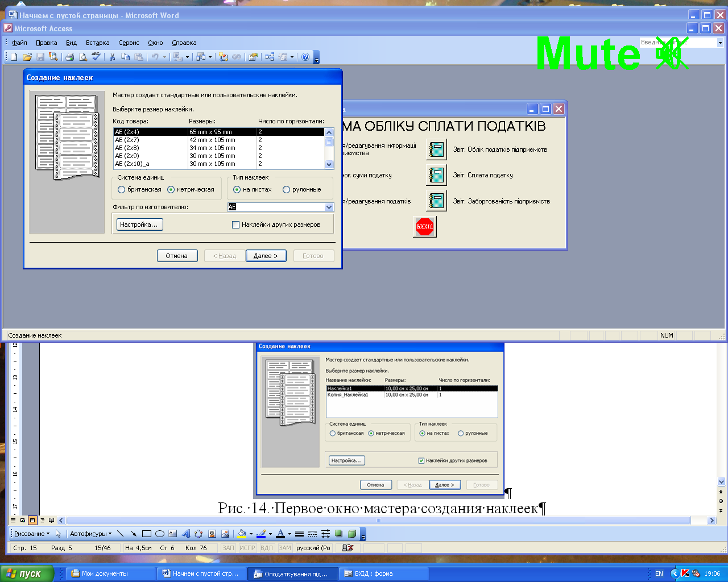Click the Cut scissors icon
Screen dimensions: 728x582
113,57
